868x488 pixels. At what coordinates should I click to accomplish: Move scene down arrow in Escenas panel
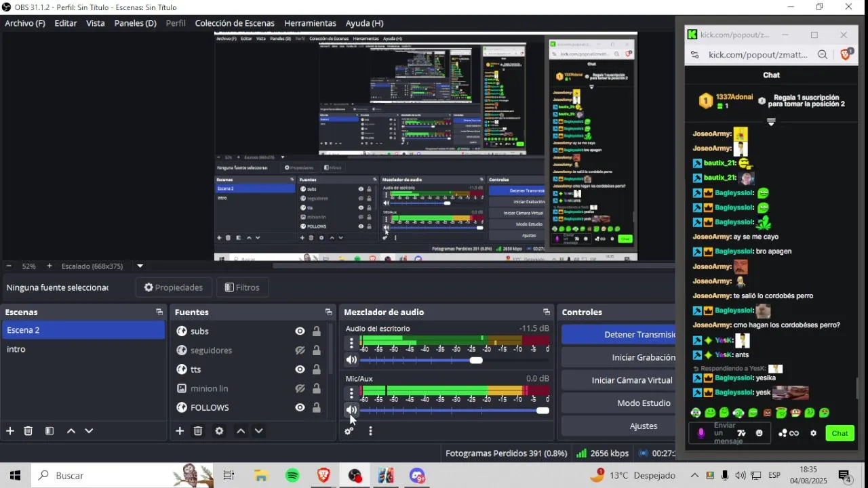[89, 431]
